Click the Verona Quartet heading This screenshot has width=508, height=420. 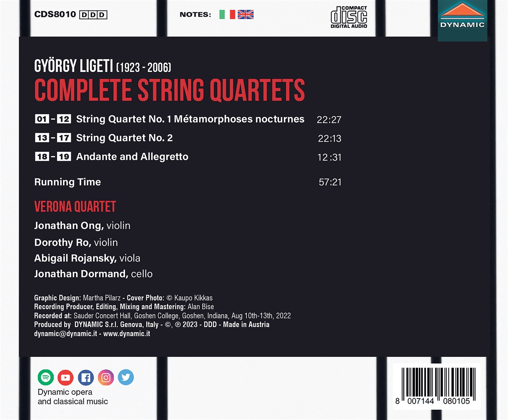(x=75, y=207)
